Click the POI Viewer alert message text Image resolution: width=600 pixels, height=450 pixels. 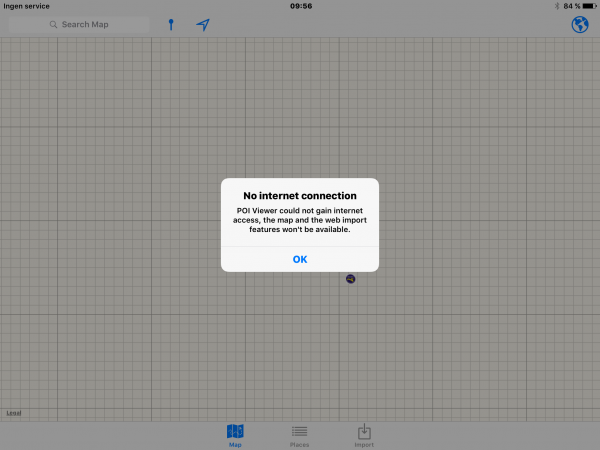(x=300, y=220)
